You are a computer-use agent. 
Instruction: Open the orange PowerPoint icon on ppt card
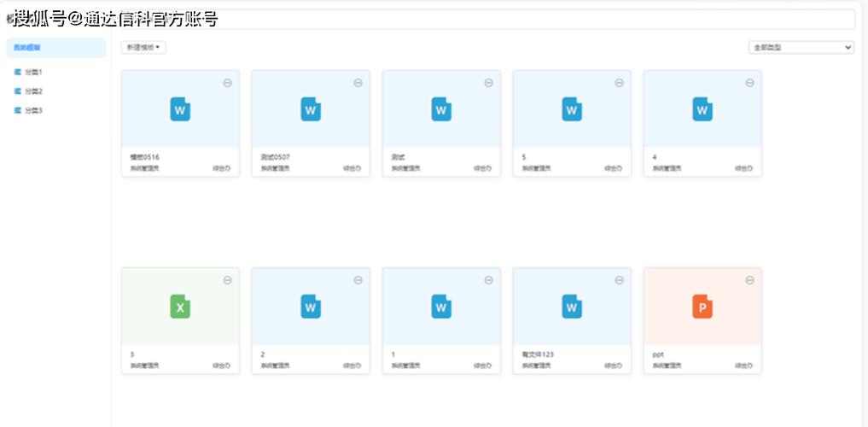702,307
